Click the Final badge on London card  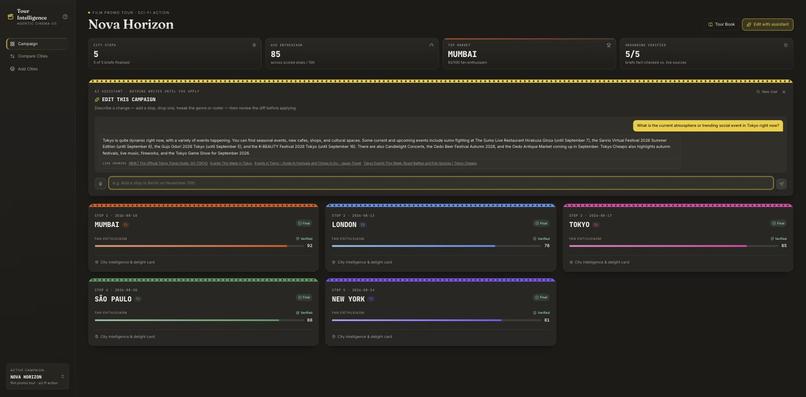click(541, 223)
